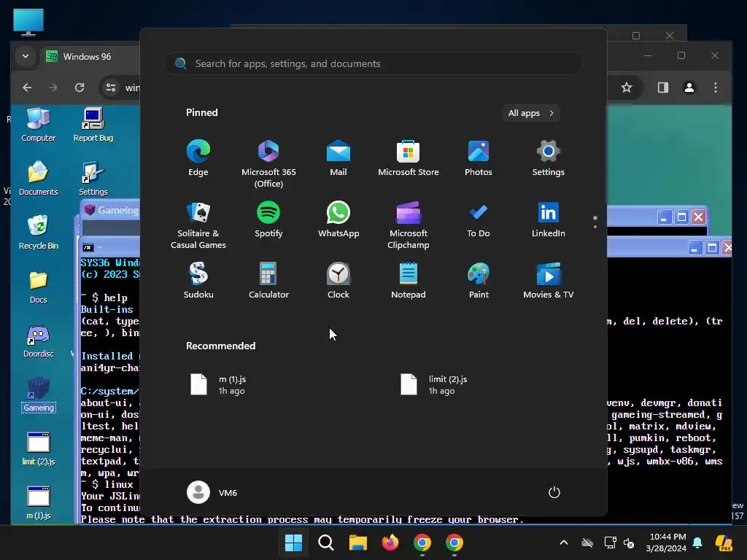Open Spotify from pinned apps
The width and height of the screenshot is (747, 560).
coord(268,219)
